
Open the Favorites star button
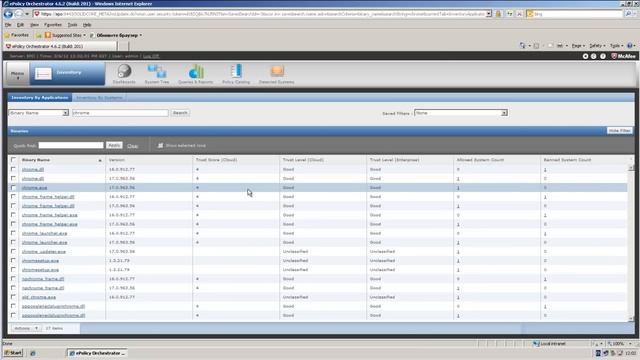(x=16, y=35)
